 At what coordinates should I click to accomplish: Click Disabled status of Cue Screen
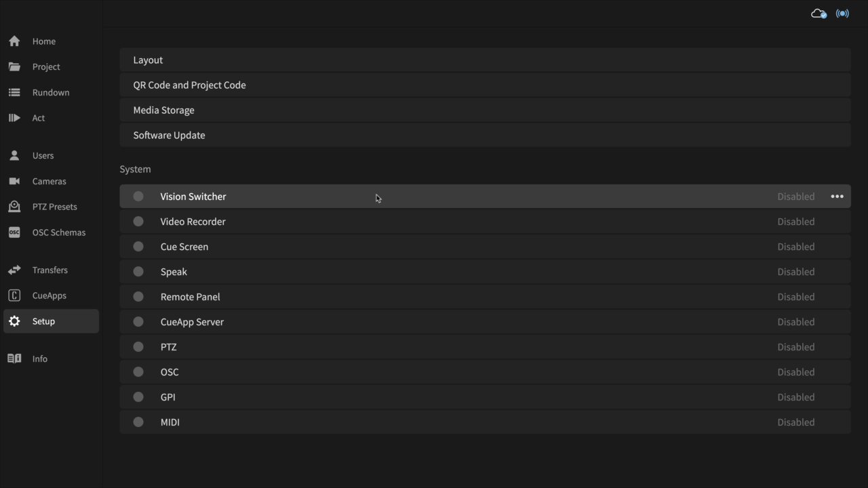[x=796, y=247]
